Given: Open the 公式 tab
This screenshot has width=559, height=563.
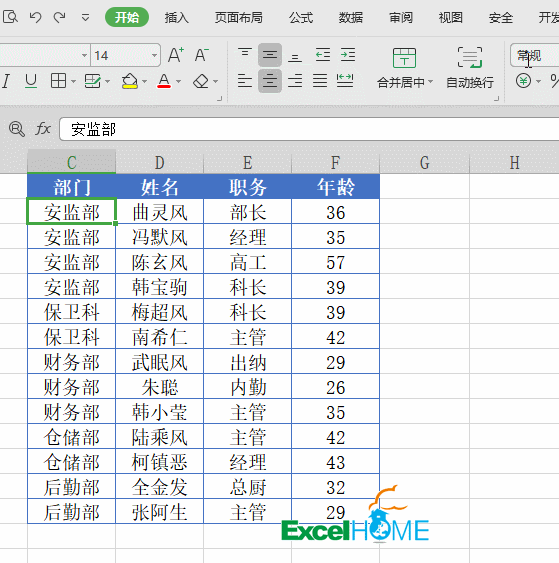Looking at the screenshot, I should (301, 17).
